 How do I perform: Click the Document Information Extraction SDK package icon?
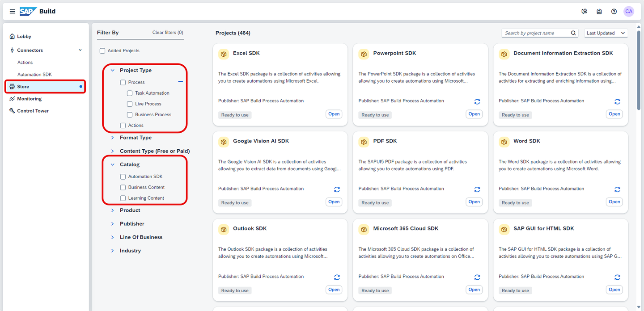(504, 54)
